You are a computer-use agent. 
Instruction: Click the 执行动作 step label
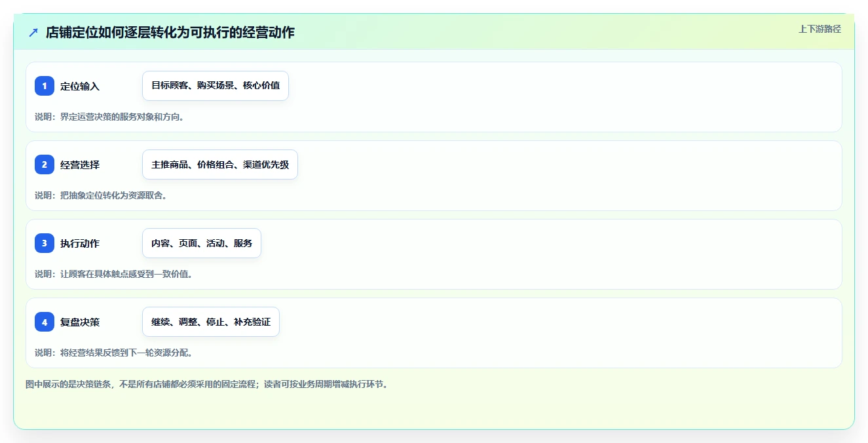tap(80, 243)
